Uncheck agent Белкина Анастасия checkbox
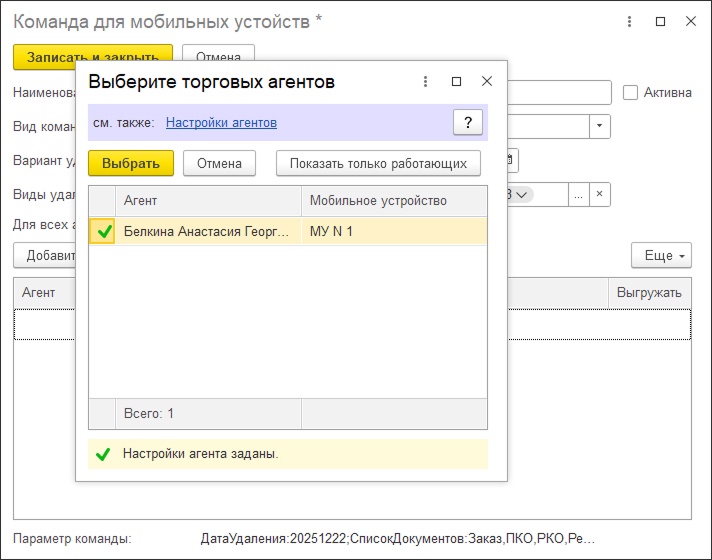 pos(103,232)
